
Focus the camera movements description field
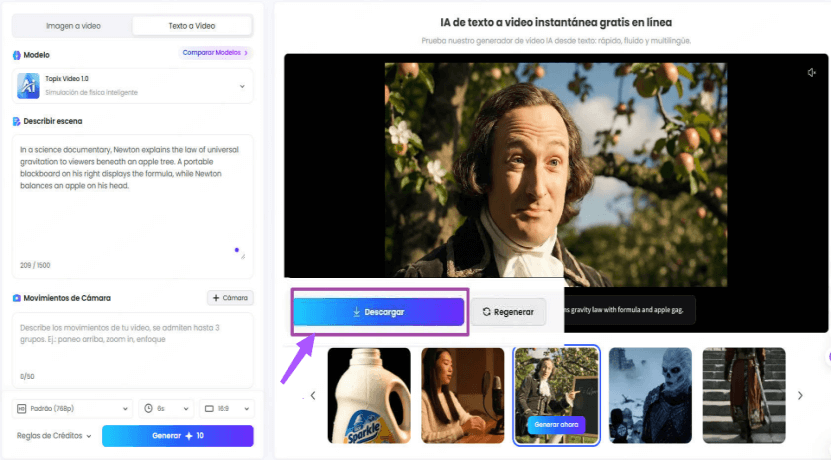[x=132, y=350]
